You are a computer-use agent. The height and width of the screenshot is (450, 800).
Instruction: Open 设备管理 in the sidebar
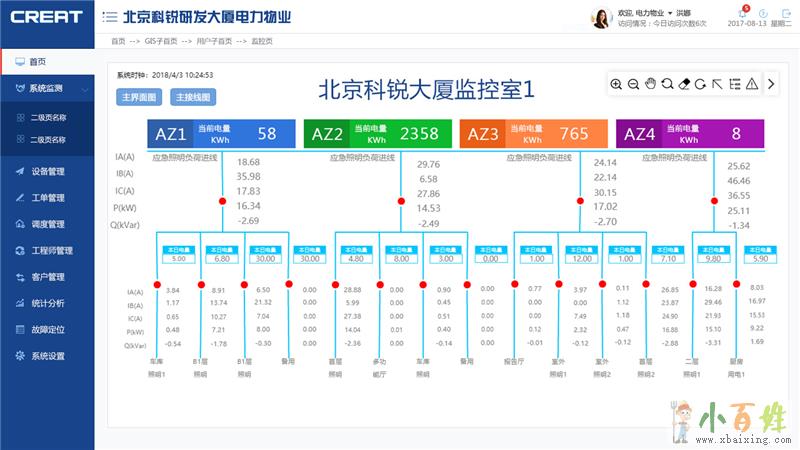47,171
